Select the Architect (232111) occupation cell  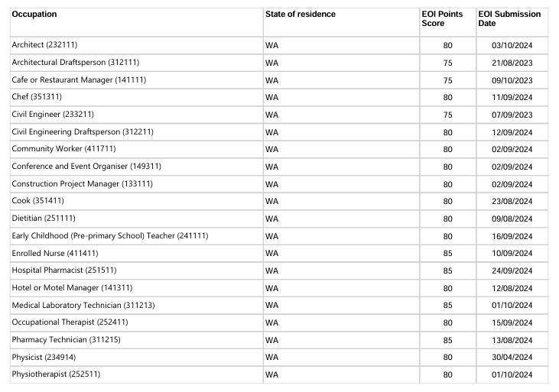pyautogui.click(x=43, y=45)
